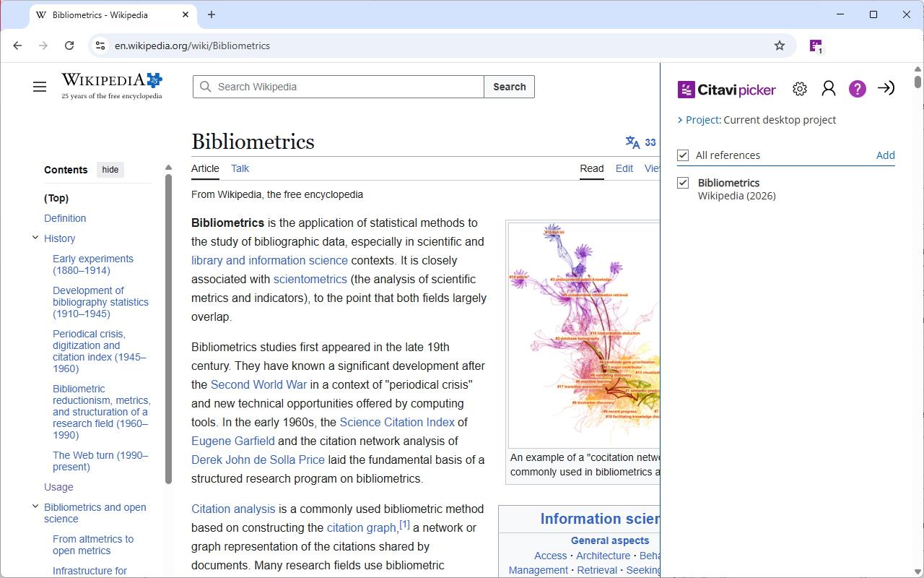Viewport: 924px width, 578px height.
Task: Select the Article tab
Action: point(205,168)
